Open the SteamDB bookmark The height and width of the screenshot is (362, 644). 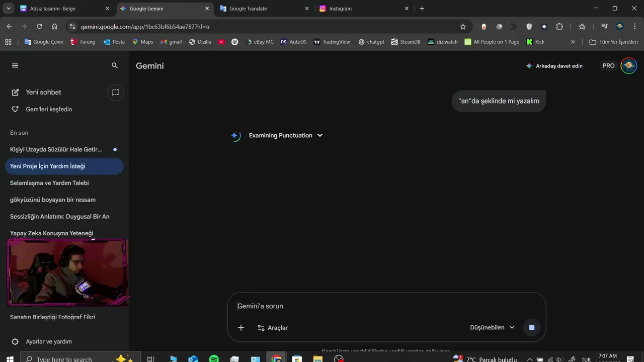[406, 42]
